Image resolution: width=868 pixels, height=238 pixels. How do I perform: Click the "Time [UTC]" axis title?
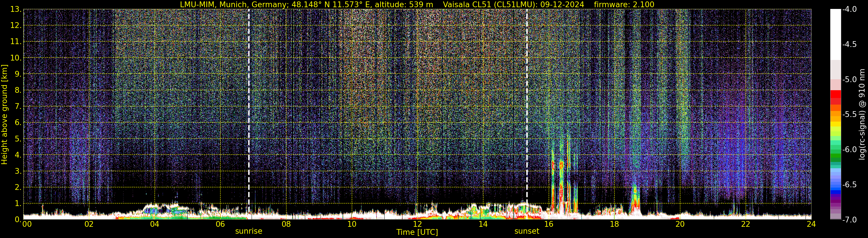coord(417,232)
